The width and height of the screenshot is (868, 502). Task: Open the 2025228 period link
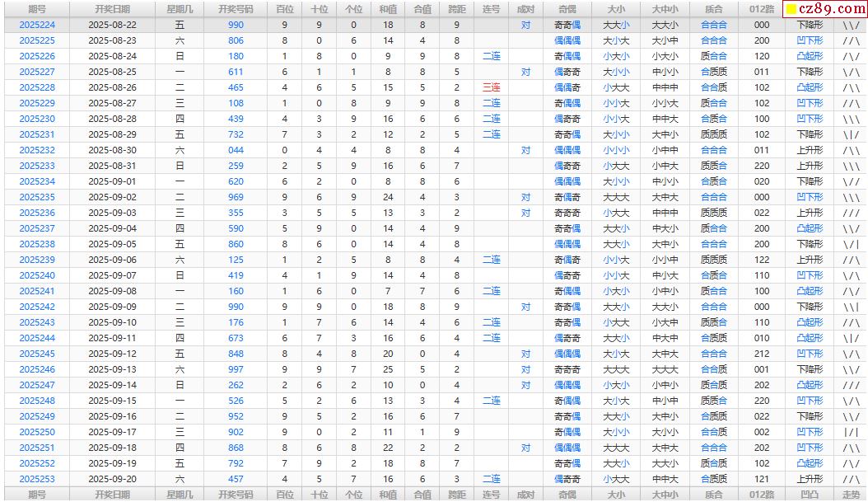(x=37, y=87)
